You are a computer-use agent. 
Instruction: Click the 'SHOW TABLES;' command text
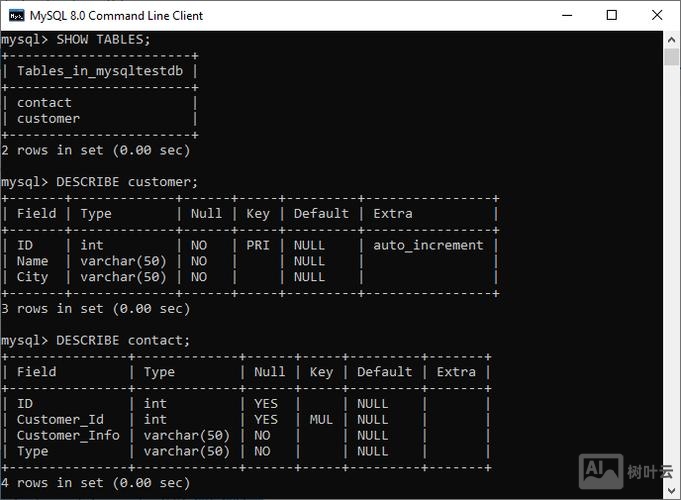coord(103,40)
